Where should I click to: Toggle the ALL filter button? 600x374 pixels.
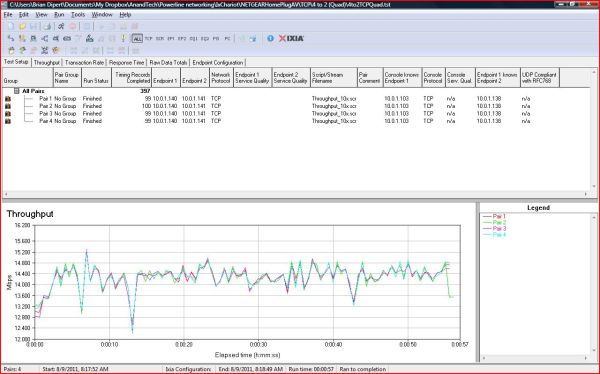[x=137, y=38]
